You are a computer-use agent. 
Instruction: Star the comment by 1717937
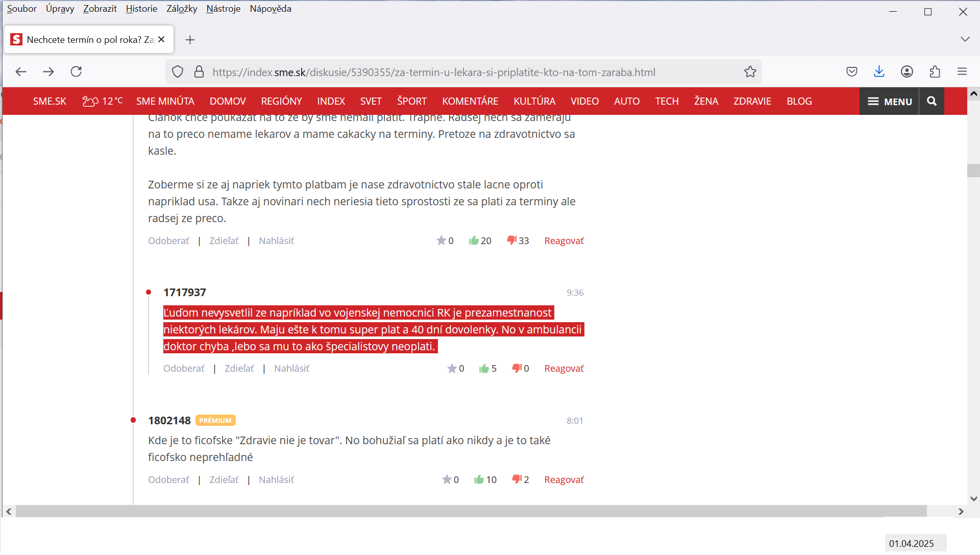[x=452, y=369]
